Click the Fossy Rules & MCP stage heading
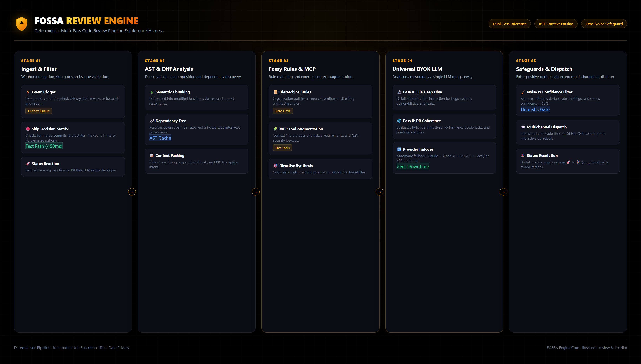The height and width of the screenshot is (364, 641). [x=292, y=69]
